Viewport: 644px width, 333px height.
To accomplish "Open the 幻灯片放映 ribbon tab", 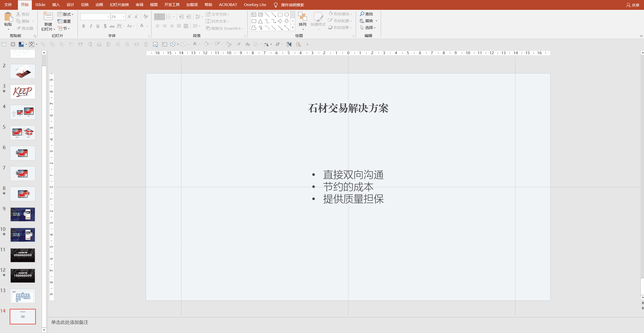I will (119, 5).
